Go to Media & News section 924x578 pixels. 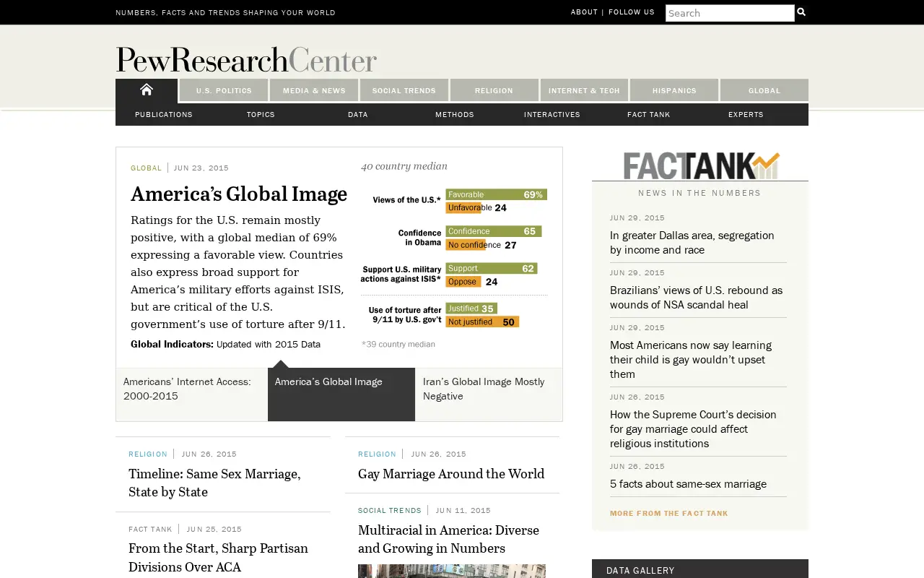click(x=314, y=90)
